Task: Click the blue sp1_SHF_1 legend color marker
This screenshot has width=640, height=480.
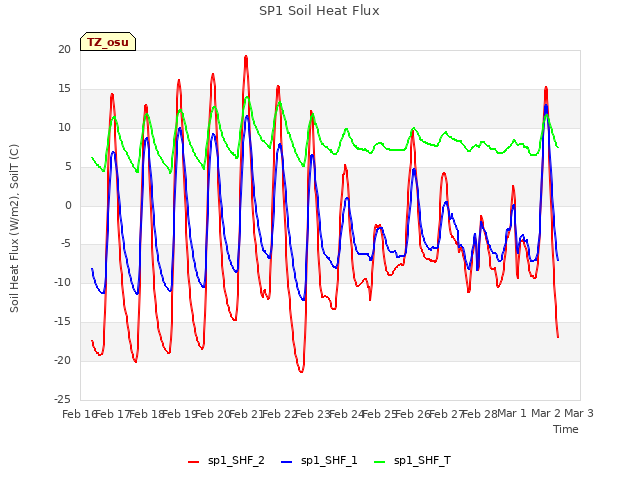Action: (287, 462)
